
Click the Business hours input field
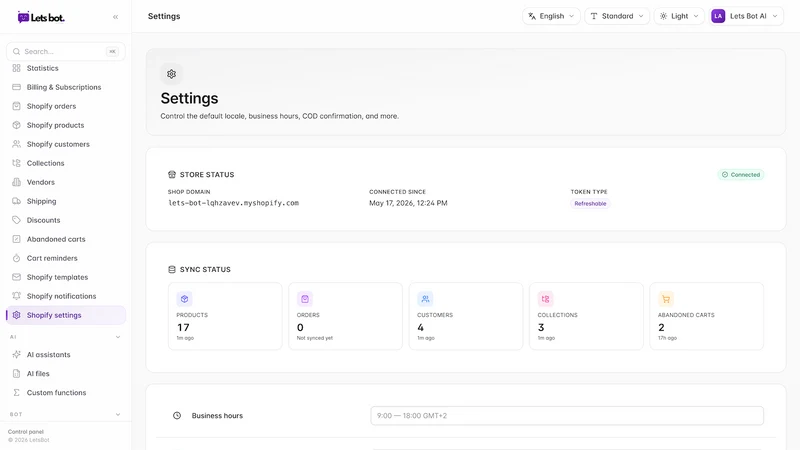coord(567,416)
